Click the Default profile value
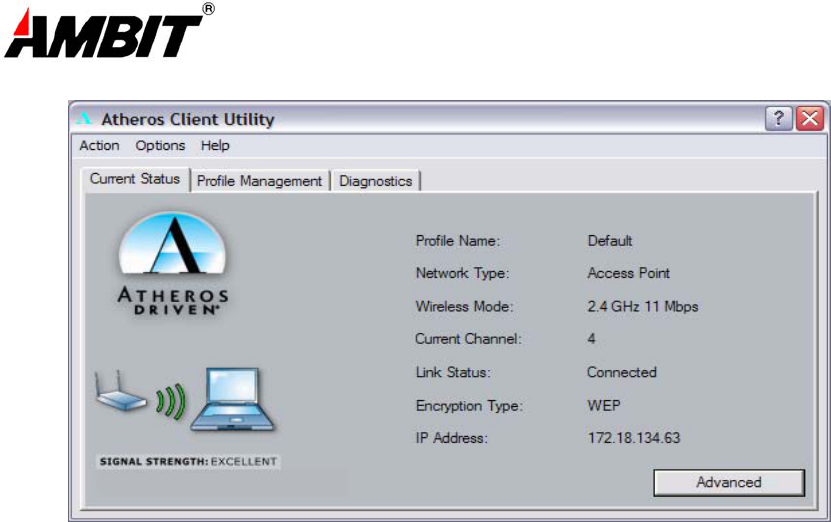Image resolution: width=831 pixels, height=522 pixels. 610,241
